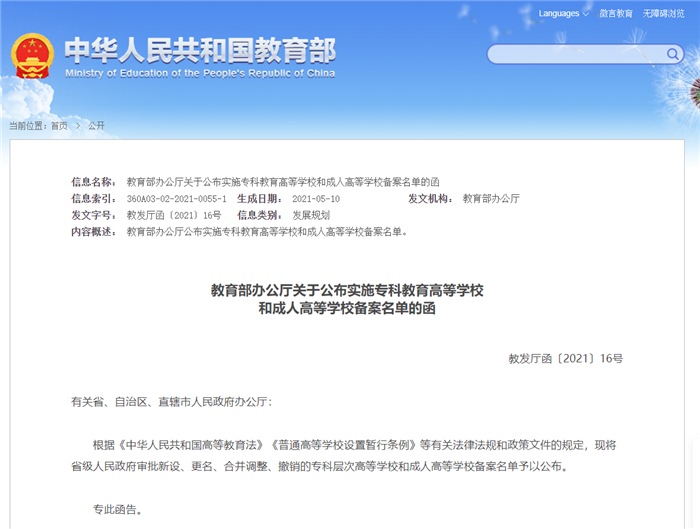Open the 微言教育 link
Screen dimensions: 700x529
[616, 13]
